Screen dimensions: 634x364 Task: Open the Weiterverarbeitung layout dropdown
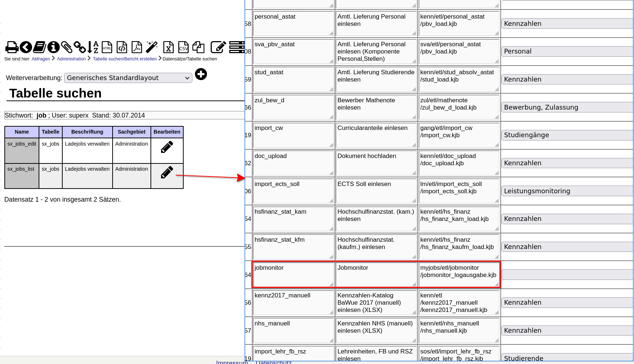tap(128, 78)
